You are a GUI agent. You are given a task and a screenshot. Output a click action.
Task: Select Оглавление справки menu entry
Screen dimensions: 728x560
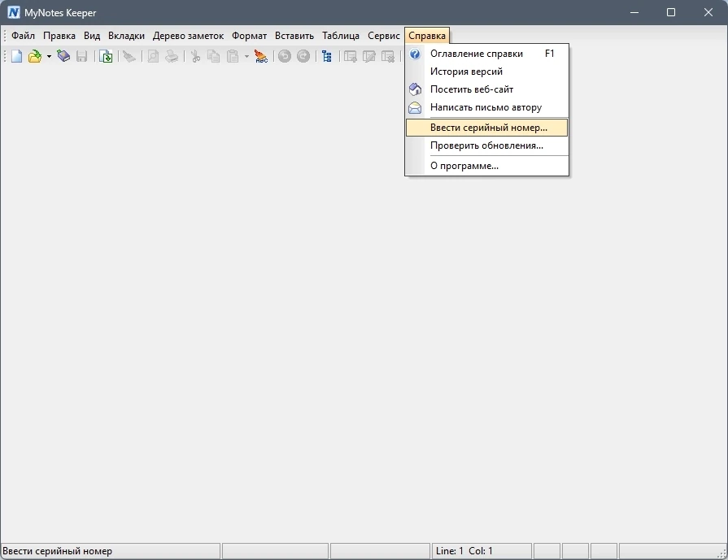pyautogui.click(x=486, y=54)
